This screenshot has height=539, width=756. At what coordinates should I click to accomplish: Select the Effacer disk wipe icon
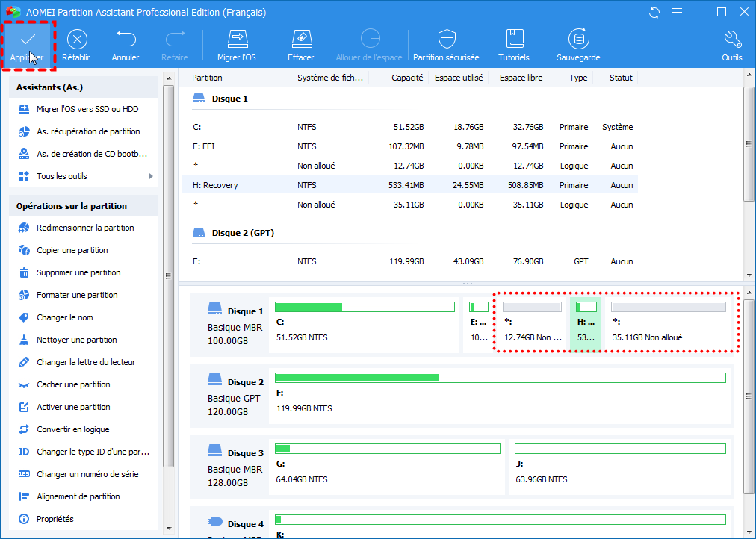[300, 40]
